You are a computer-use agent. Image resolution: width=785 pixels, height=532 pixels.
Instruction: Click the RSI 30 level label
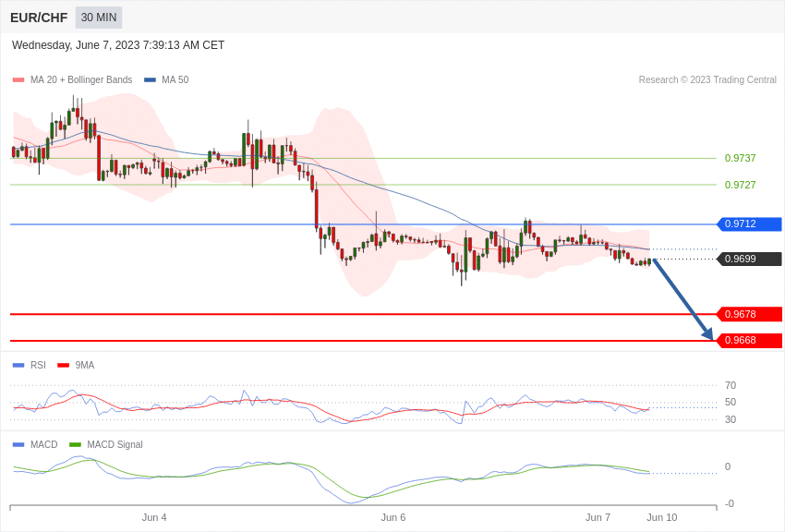(x=731, y=419)
